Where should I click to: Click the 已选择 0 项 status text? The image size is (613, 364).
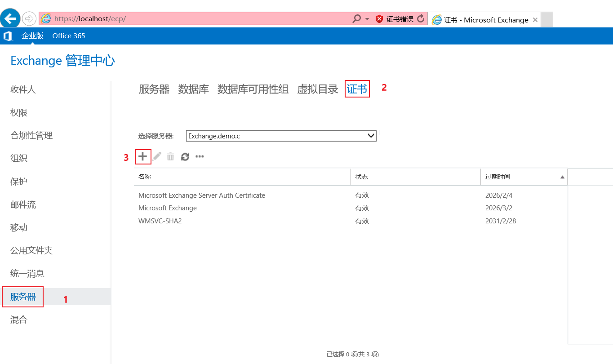tap(353, 354)
